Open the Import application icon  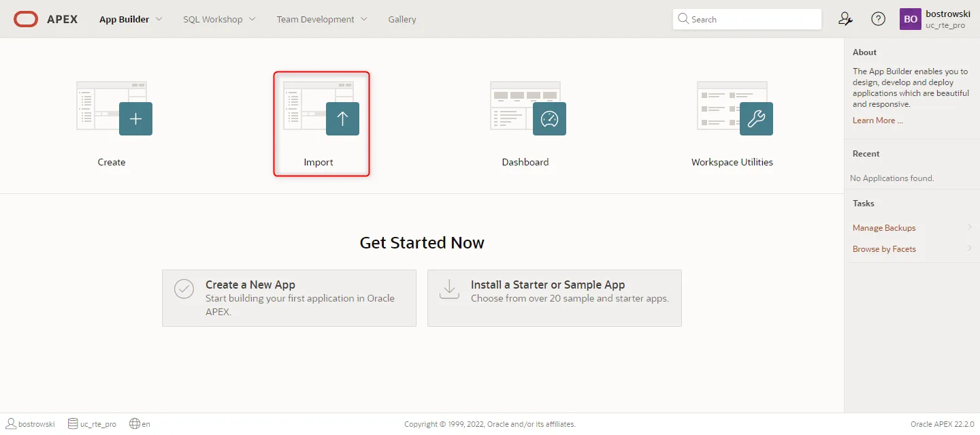[321, 108]
